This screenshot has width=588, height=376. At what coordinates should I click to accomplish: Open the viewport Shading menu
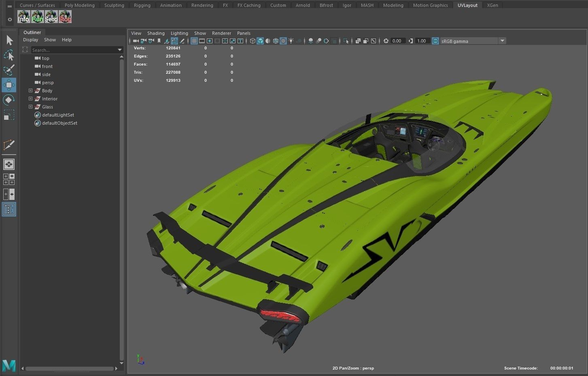click(156, 33)
